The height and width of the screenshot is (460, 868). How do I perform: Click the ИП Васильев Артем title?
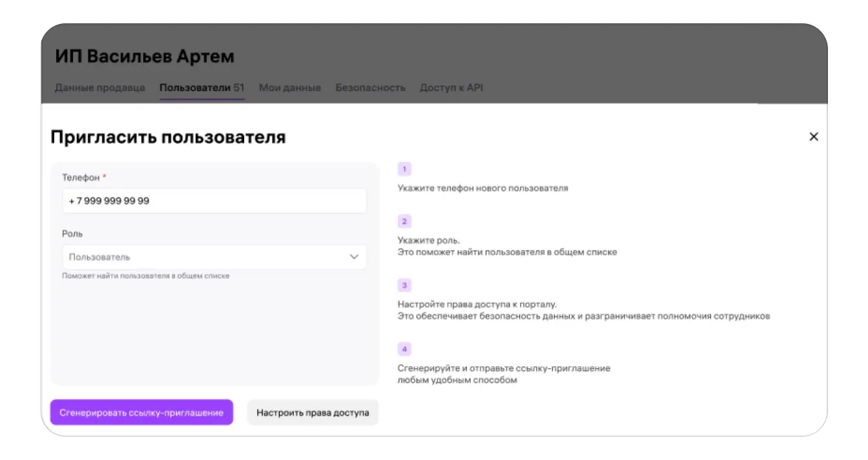pyautogui.click(x=145, y=57)
